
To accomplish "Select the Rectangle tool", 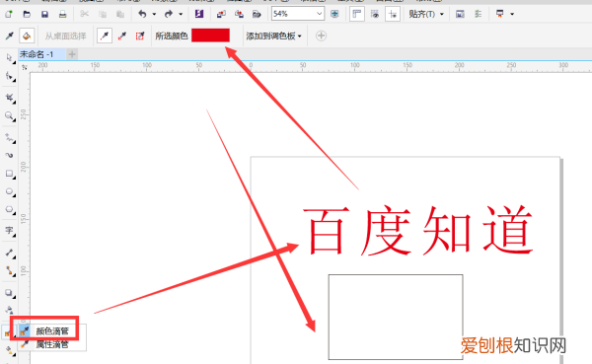I will [x=10, y=174].
